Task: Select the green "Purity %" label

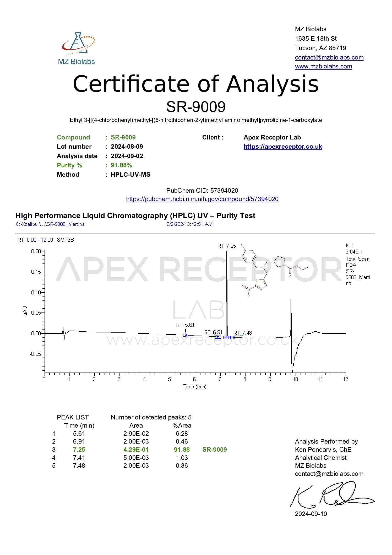Action: tap(69, 165)
